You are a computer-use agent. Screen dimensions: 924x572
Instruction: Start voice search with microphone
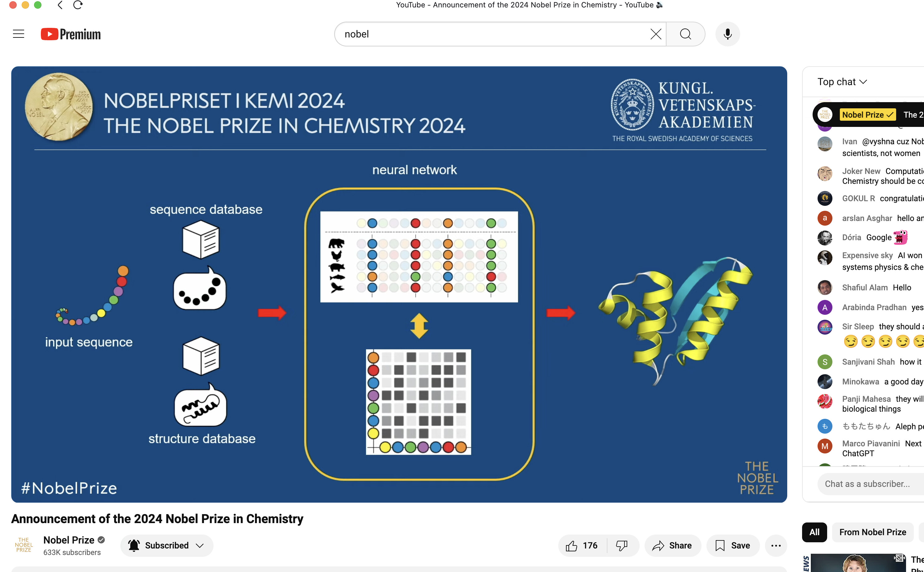coord(727,34)
